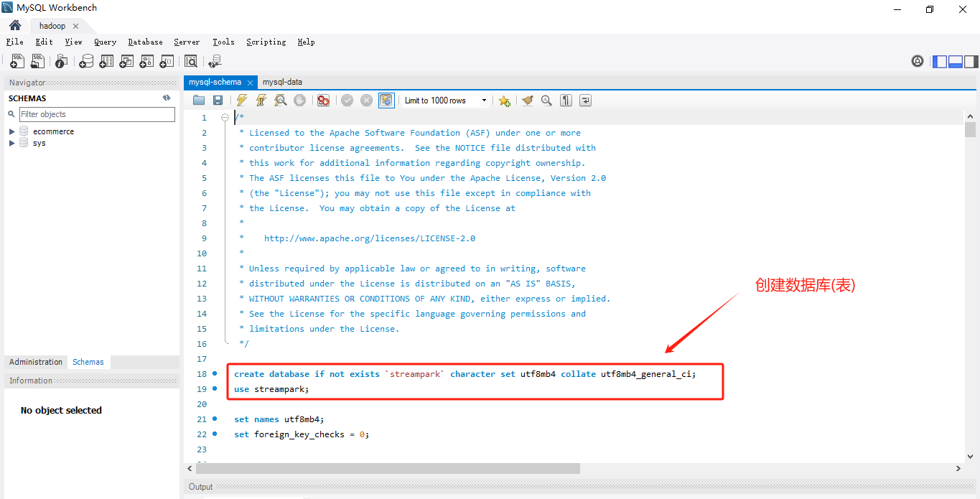Toggle the bottom output panel
980x499 pixels.
click(956, 62)
